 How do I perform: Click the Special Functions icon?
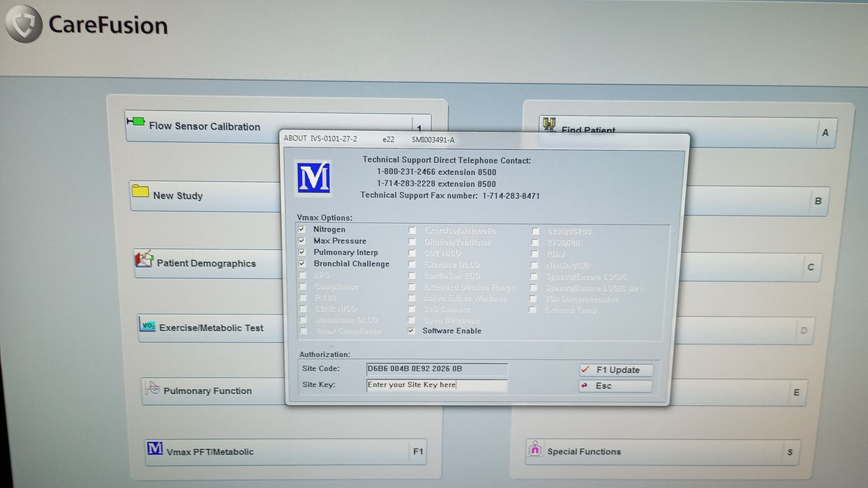(534, 449)
